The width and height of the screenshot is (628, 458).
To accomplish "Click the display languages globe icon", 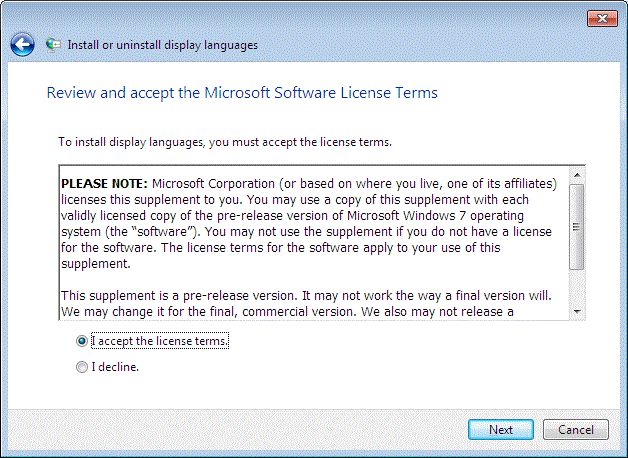I will point(53,45).
